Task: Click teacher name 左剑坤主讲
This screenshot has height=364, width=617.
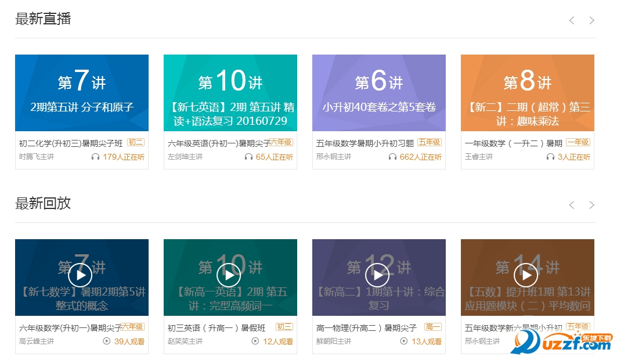Action: click(185, 157)
